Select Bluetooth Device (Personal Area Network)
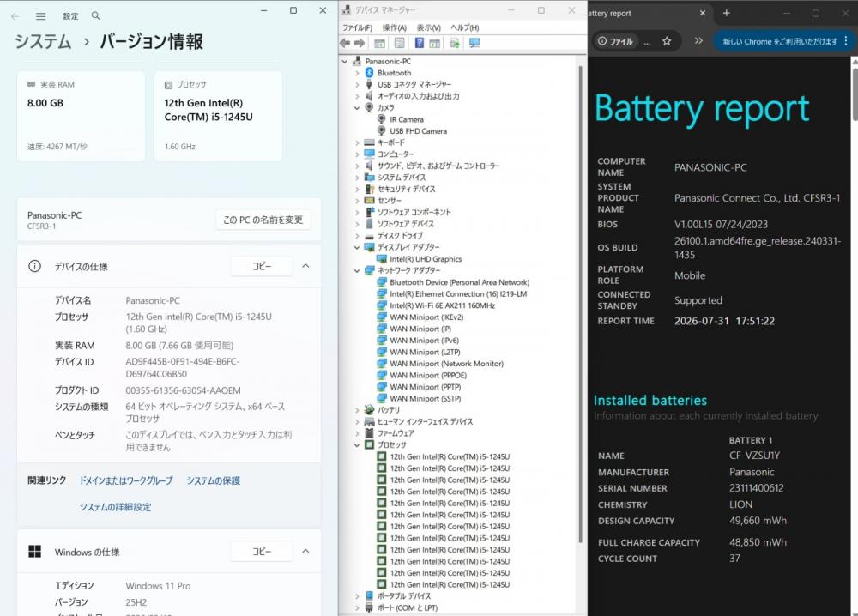The height and width of the screenshot is (616, 858). point(459,282)
